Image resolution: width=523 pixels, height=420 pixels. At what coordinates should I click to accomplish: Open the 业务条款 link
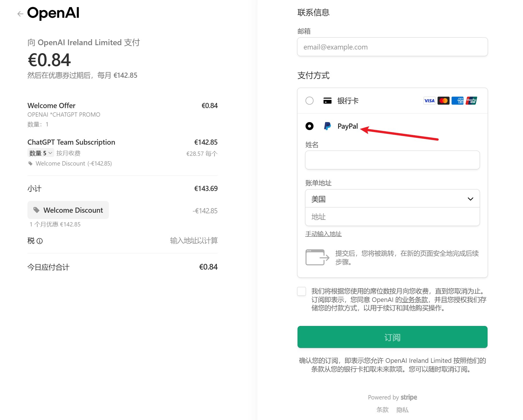pyautogui.click(x=415, y=300)
